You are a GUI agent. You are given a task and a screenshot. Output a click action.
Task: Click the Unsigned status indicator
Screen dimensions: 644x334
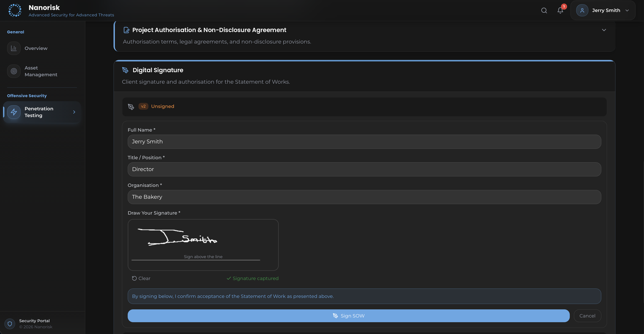click(x=163, y=106)
